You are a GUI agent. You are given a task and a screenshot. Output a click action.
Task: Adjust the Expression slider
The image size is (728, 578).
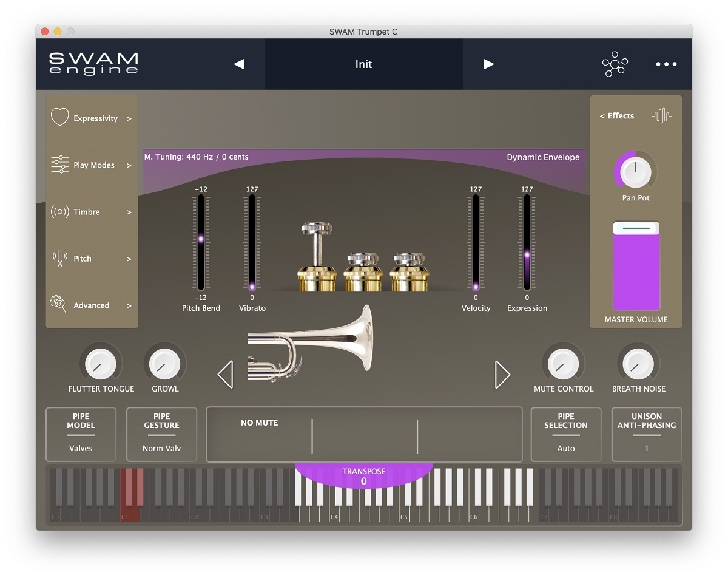(x=527, y=242)
